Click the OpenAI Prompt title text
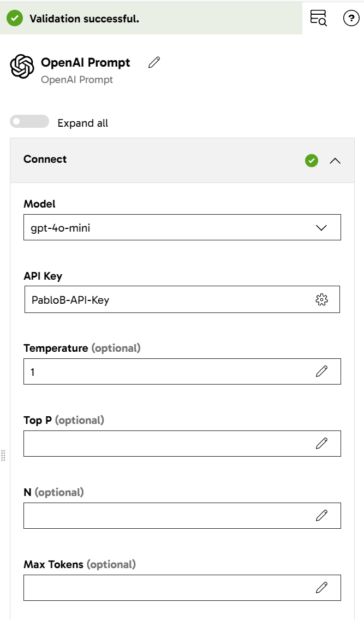 [x=85, y=62]
